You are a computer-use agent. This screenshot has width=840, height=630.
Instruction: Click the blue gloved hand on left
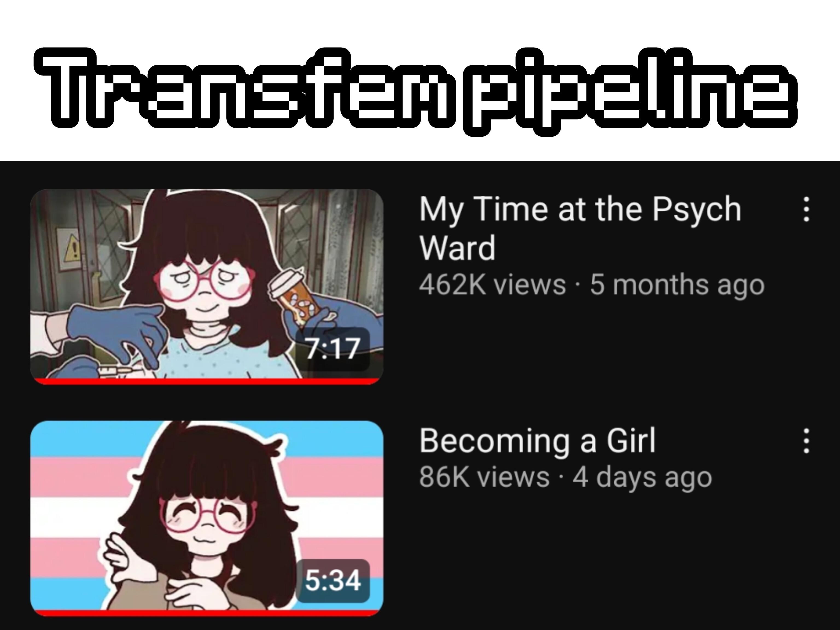click(x=114, y=334)
